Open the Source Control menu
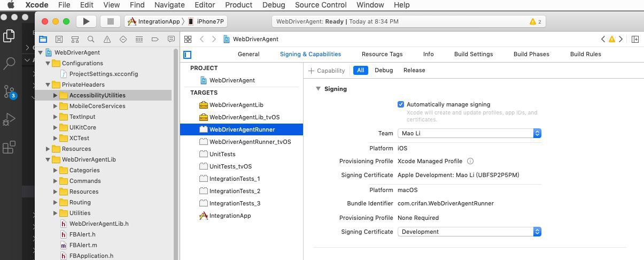The width and height of the screenshot is (644, 260). (321, 5)
